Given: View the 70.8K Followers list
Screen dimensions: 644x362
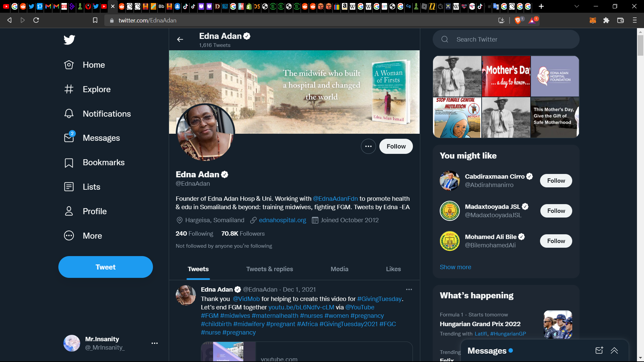Looking at the screenshot, I should [243, 234].
